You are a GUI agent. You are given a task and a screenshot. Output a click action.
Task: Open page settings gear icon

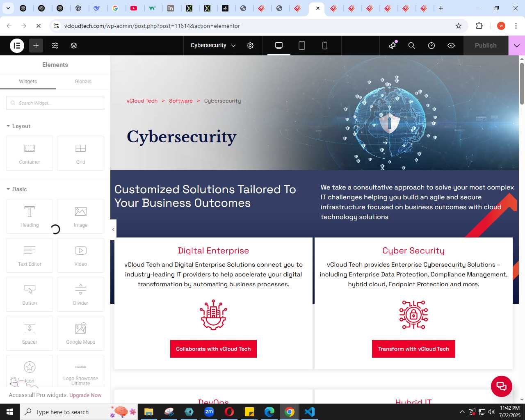tap(250, 46)
